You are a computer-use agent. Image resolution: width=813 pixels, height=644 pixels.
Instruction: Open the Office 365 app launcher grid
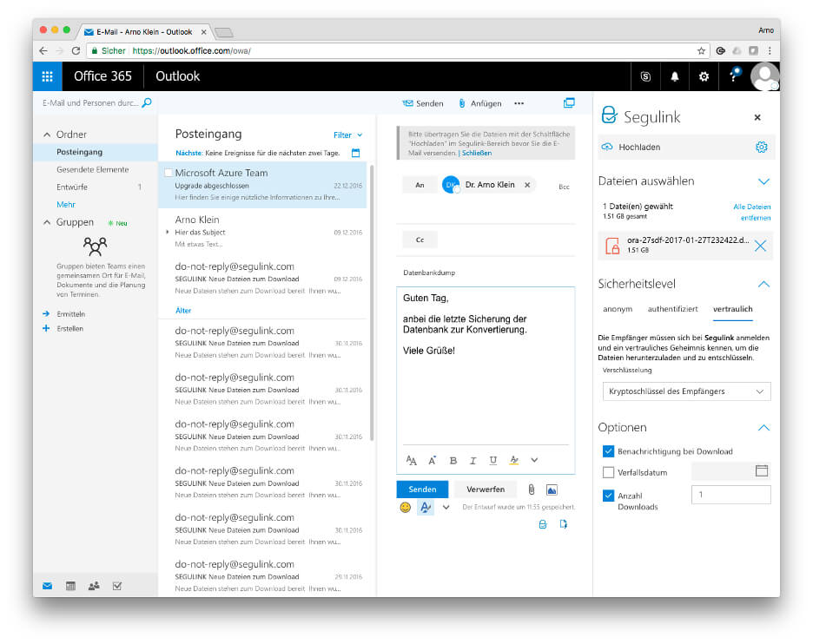pyautogui.click(x=47, y=76)
